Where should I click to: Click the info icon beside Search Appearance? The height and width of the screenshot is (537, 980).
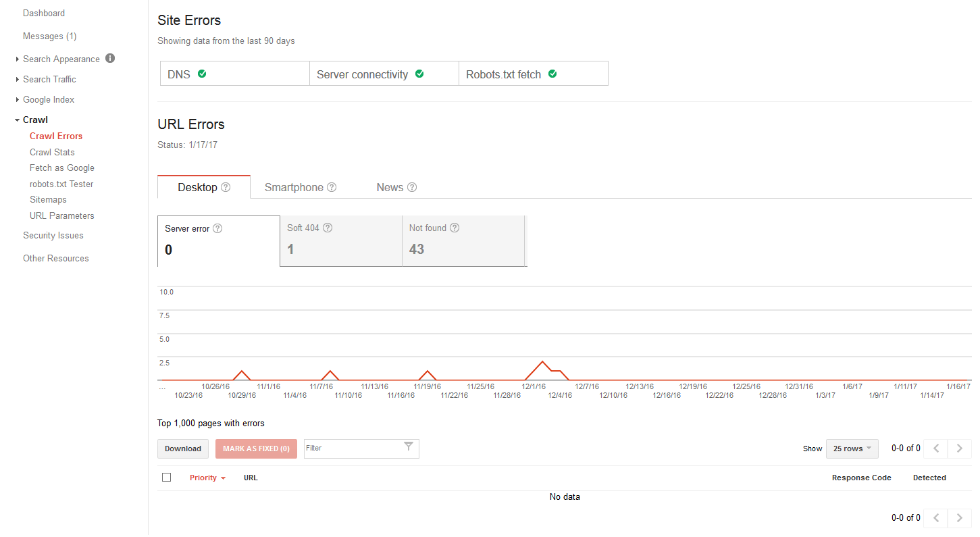(x=110, y=59)
